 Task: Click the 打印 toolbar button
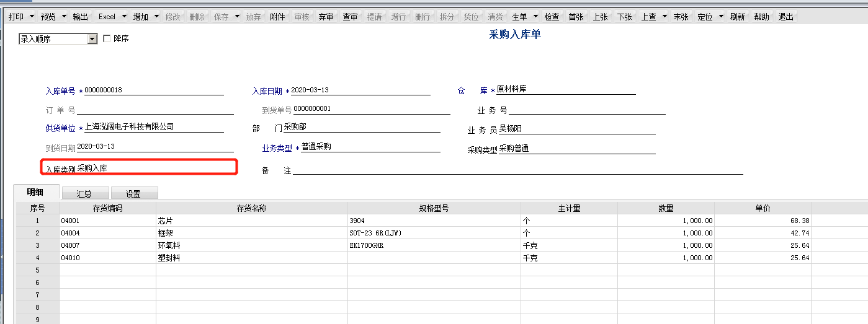pyautogui.click(x=16, y=17)
